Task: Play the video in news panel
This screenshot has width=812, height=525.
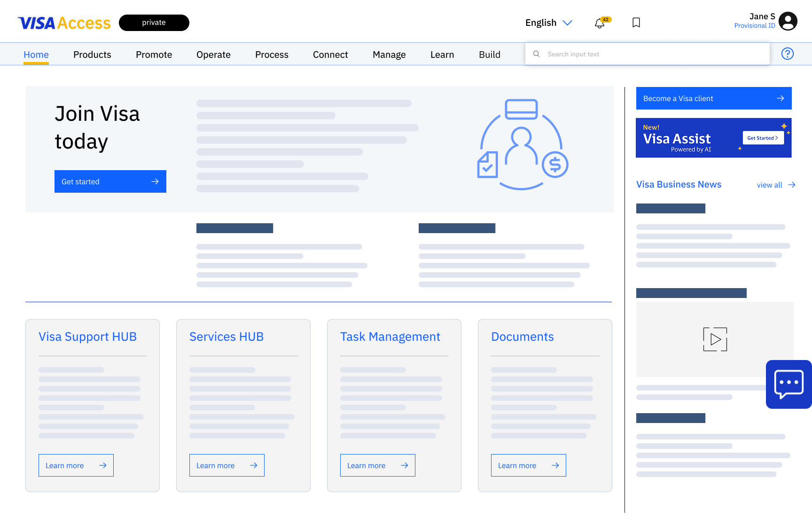Action: (x=715, y=339)
